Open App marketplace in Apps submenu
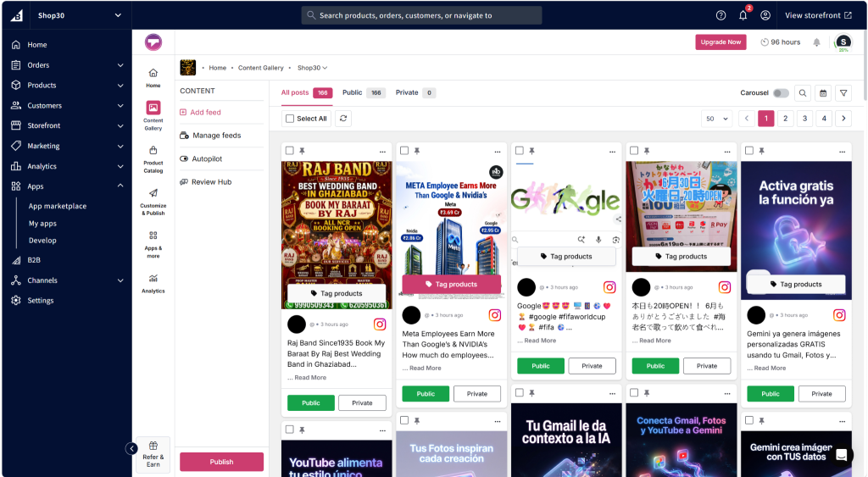 (58, 206)
